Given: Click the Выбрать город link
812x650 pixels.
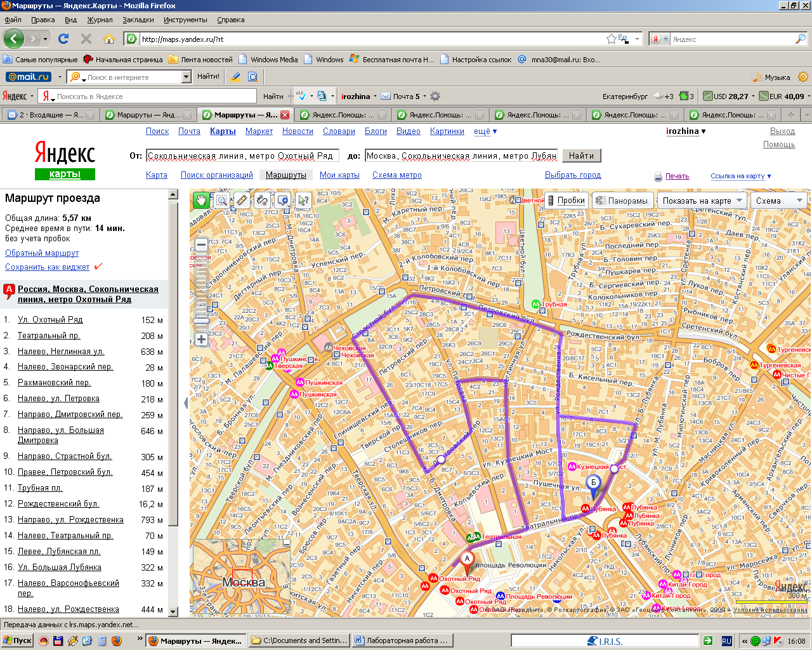Looking at the screenshot, I should (x=573, y=175).
